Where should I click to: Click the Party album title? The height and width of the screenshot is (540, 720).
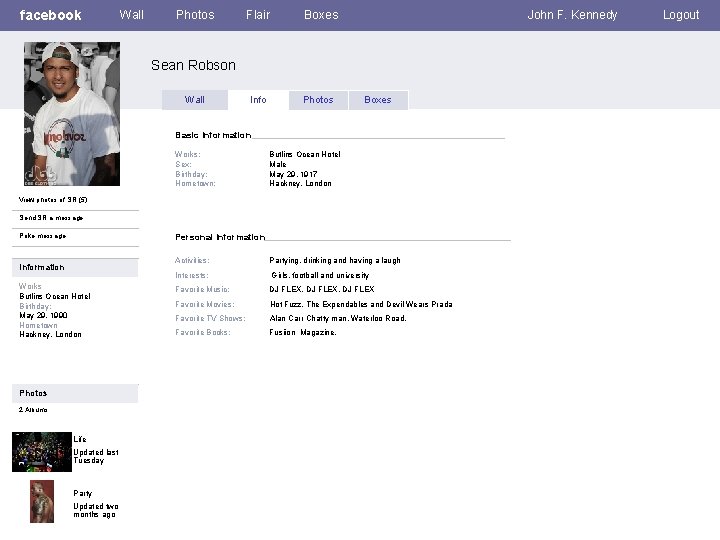point(83,493)
